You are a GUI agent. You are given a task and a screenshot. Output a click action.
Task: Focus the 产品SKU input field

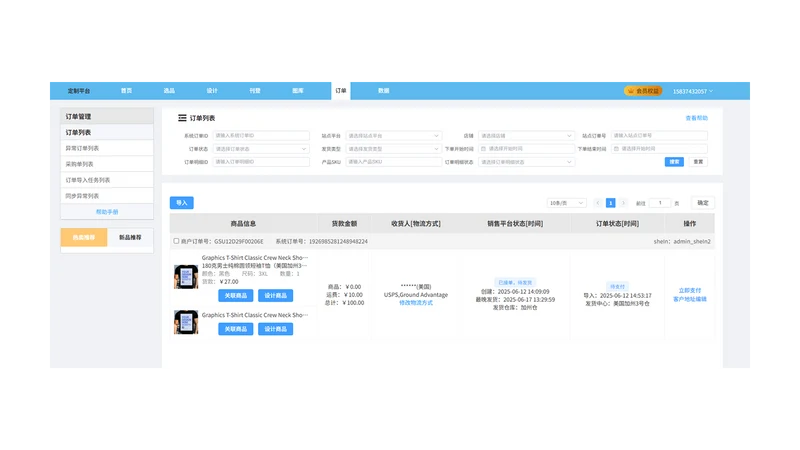pyautogui.click(x=393, y=162)
